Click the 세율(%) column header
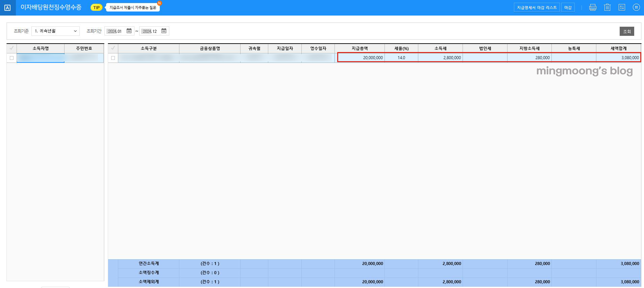This screenshot has height=288, width=644. point(401,48)
